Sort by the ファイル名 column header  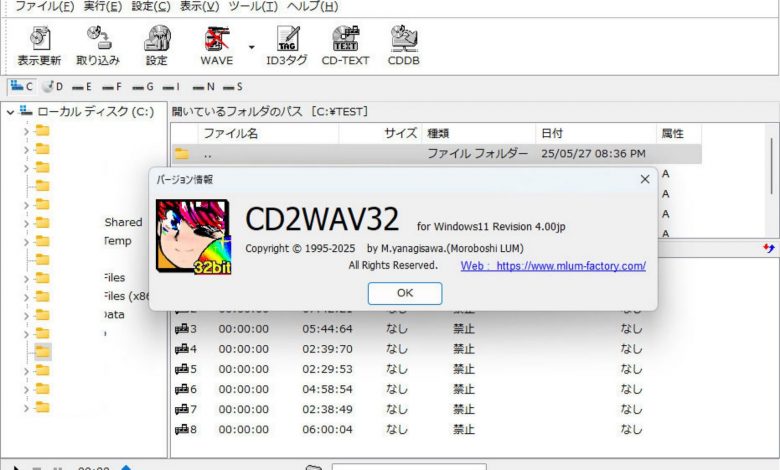[268, 133]
